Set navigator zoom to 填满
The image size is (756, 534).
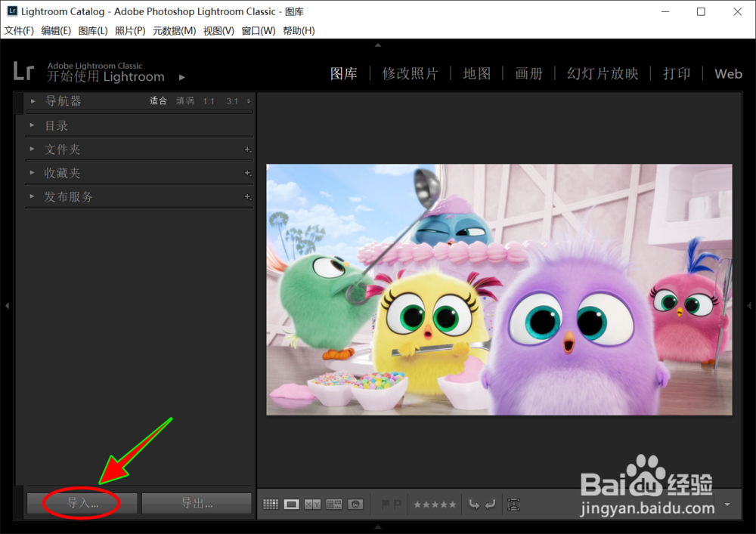pyautogui.click(x=185, y=100)
